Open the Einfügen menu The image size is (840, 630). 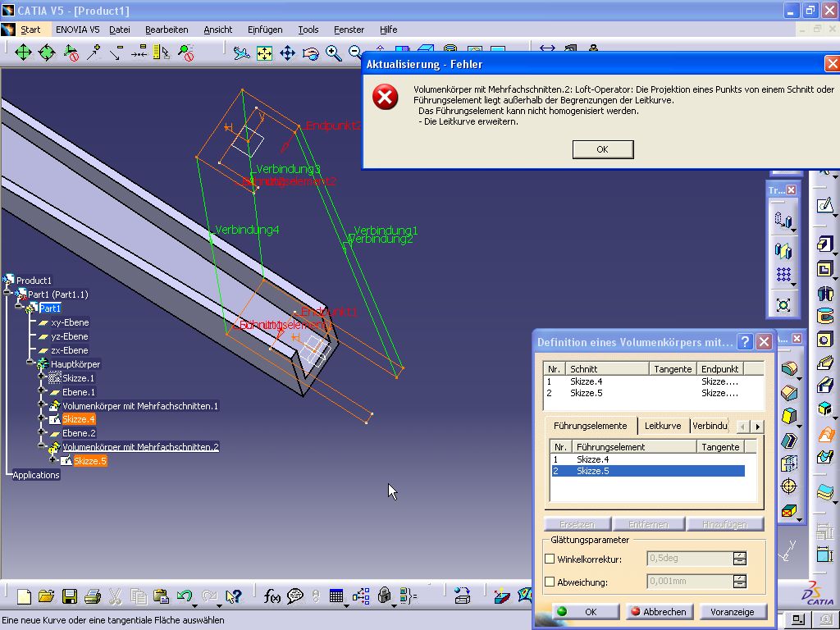coord(265,30)
